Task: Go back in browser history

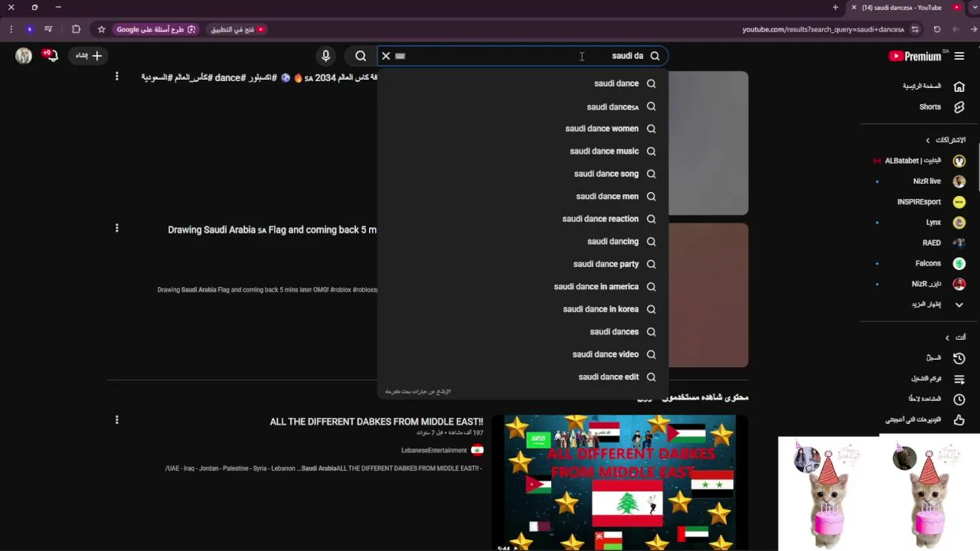Action: [973, 29]
